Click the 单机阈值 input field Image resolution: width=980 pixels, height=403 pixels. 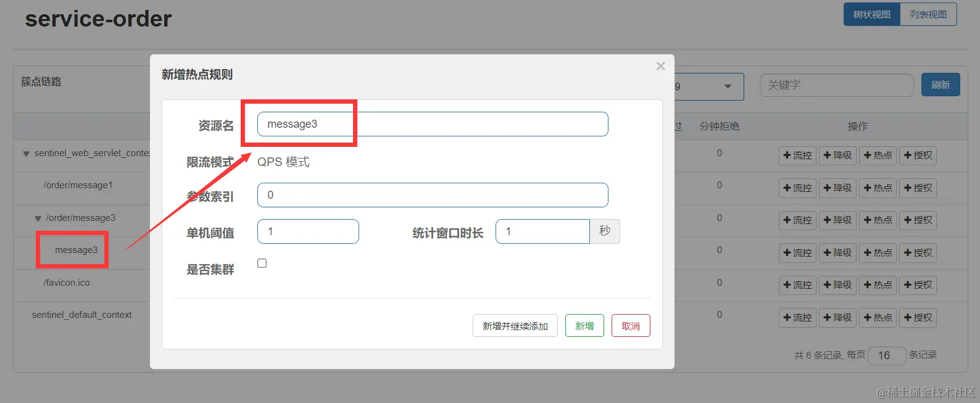[x=308, y=231]
